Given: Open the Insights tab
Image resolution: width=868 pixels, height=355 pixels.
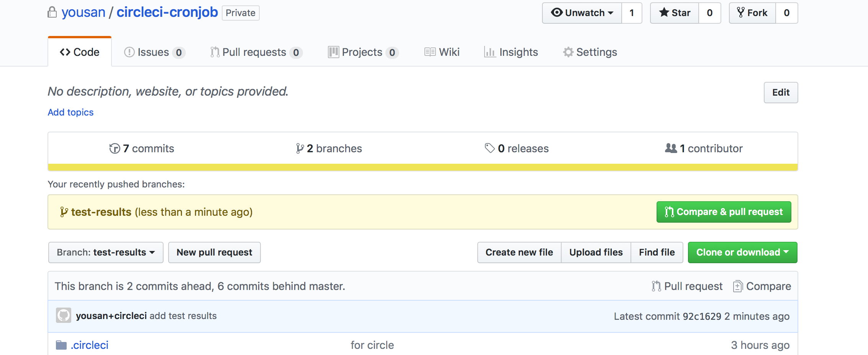Looking at the screenshot, I should (x=511, y=52).
